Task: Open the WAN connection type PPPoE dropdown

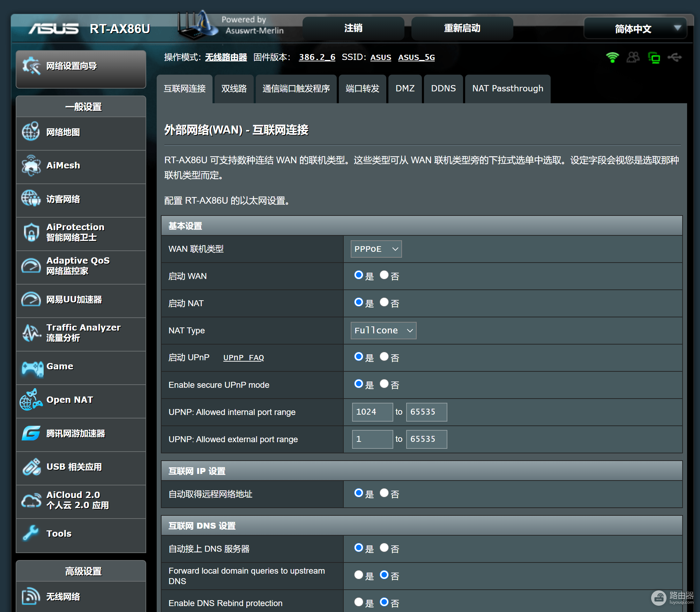Action: click(x=376, y=249)
